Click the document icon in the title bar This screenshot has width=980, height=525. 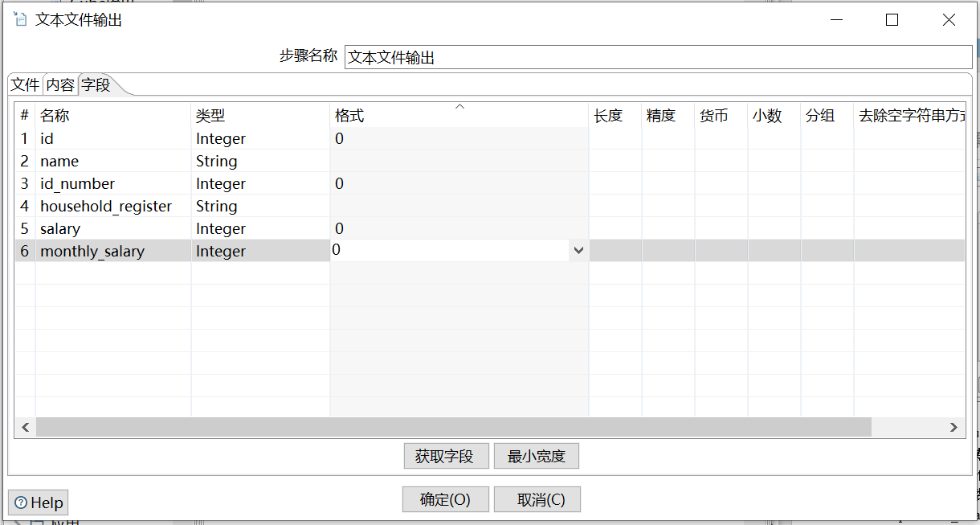19,19
